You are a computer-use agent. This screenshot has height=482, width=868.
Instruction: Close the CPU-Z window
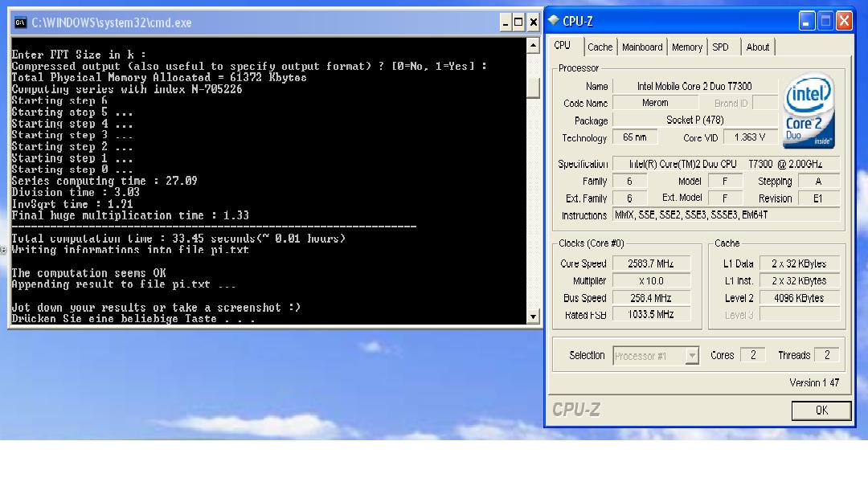pos(844,22)
